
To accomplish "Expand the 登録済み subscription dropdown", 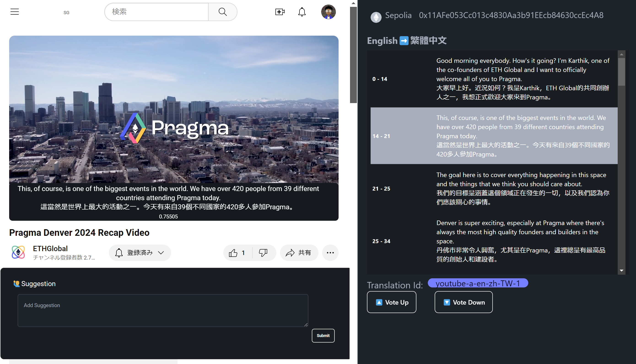I will (161, 253).
